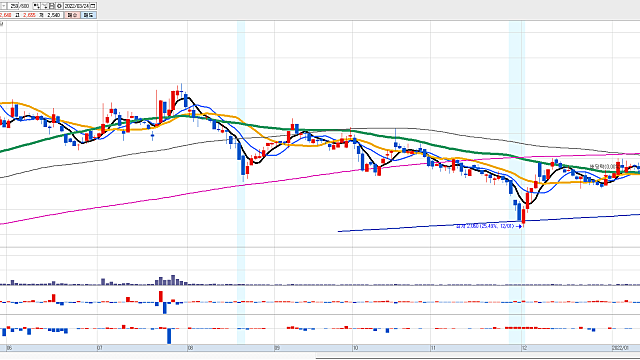Viewport: 640px width, 360px height.
Task: Click the light blue highlighted band near December
Action: tap(516, 182)
